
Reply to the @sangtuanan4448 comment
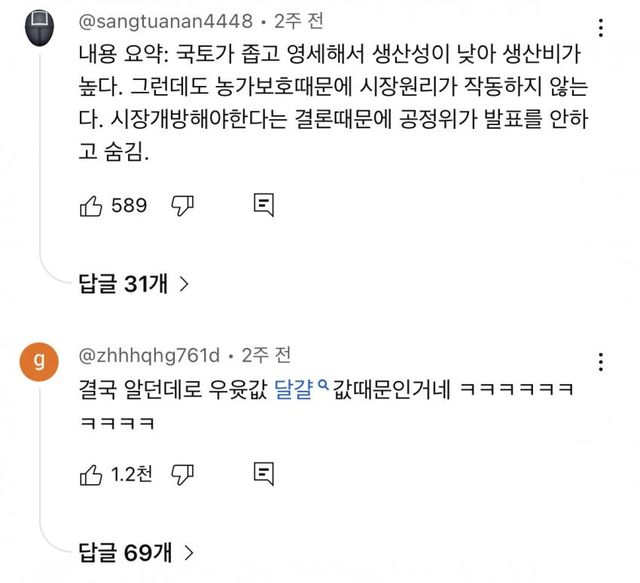(264, 206)
